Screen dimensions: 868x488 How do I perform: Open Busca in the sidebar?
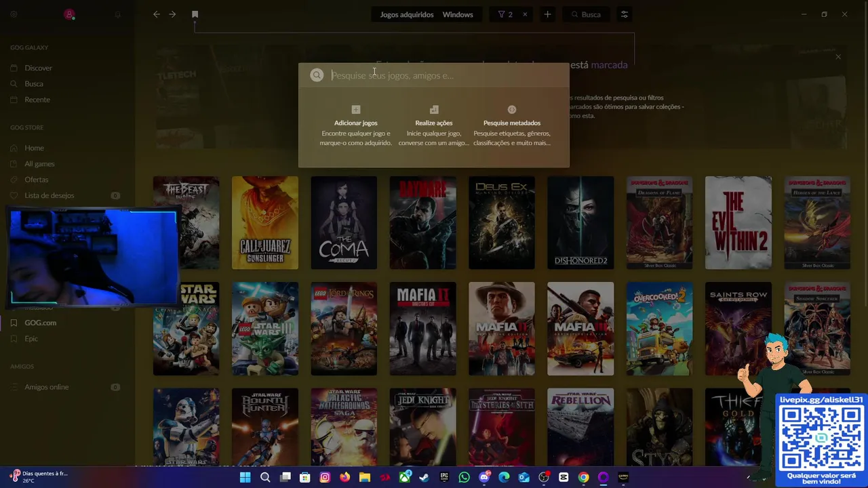pos(34,84)
